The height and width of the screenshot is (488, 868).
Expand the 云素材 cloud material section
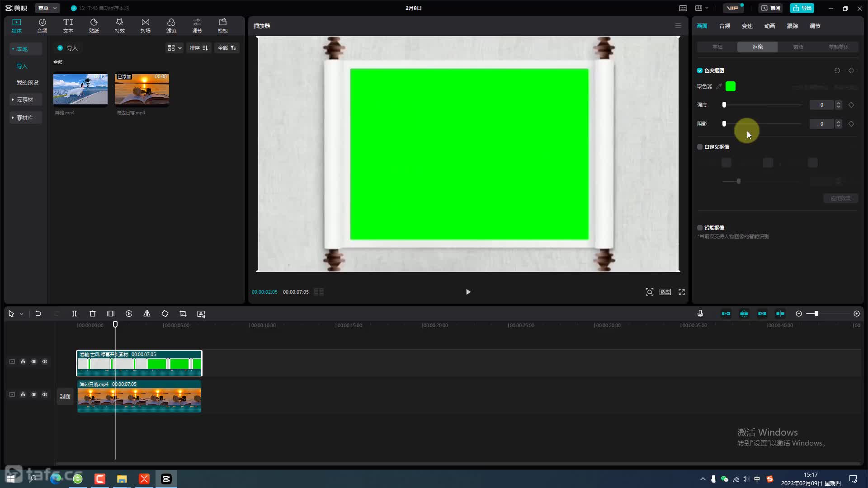tap(25, 99)
